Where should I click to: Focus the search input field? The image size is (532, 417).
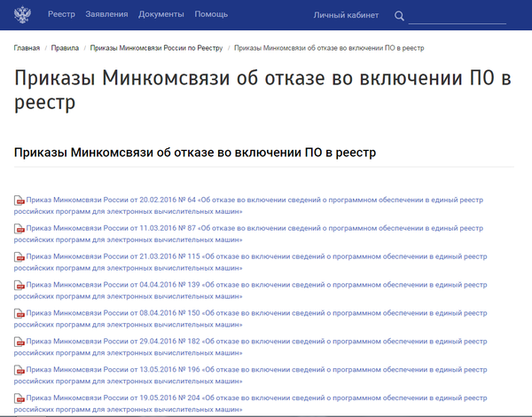click(457, 17)
